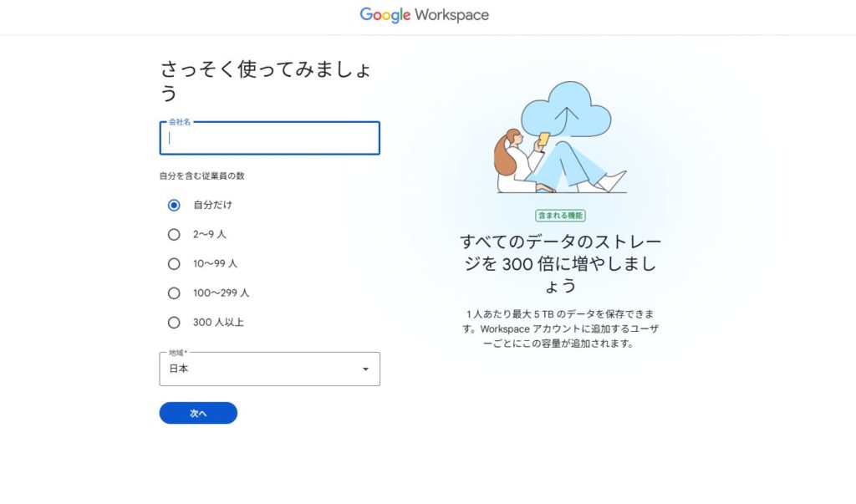Click the Google Workspace logo

(x=425, y=15)
